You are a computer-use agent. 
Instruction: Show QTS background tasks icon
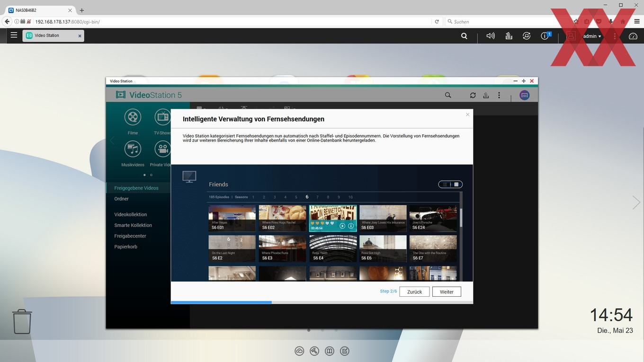coord(509,36)
